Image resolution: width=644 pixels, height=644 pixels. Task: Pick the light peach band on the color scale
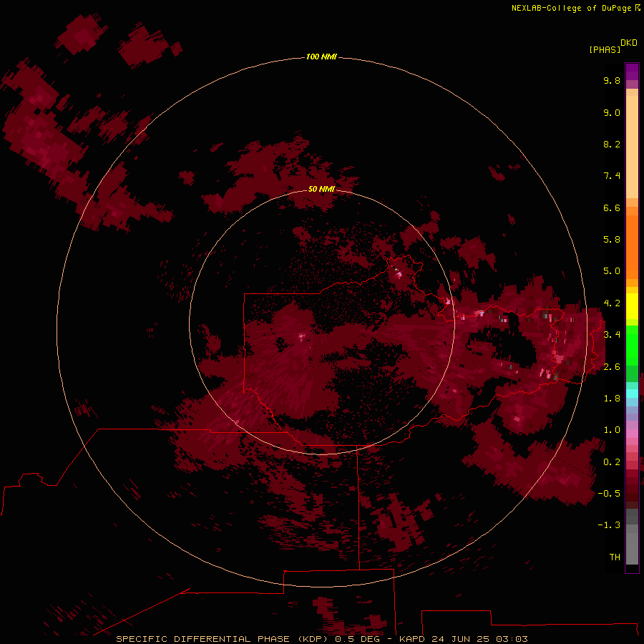pos(632,147)
